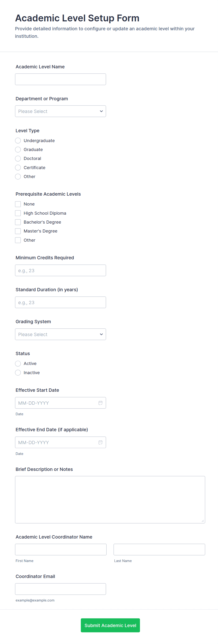Focus the Academic Level Name field
Image resolution: width=218 pixels, height=644 pixels.
tap(60, 79)
